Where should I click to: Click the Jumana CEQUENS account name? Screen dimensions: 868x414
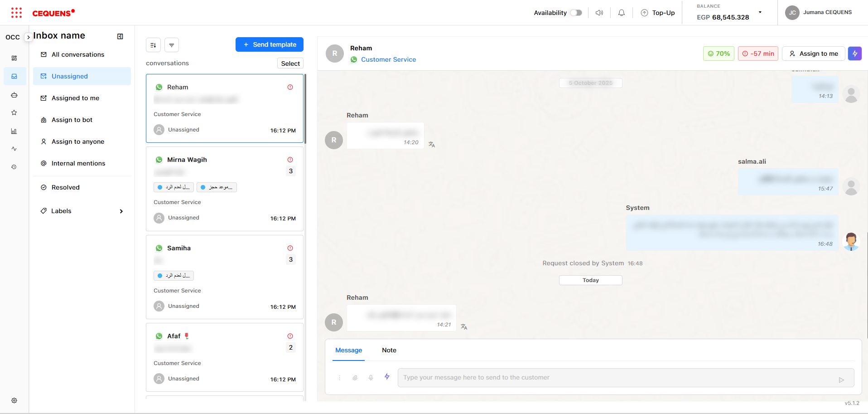pyautogui.click(x=827, y=12)
